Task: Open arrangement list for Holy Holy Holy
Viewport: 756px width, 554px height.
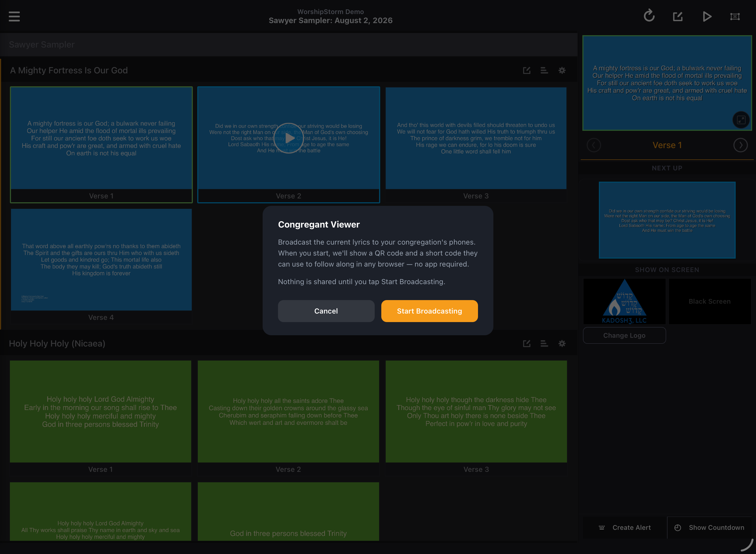Action: (544, 344)
